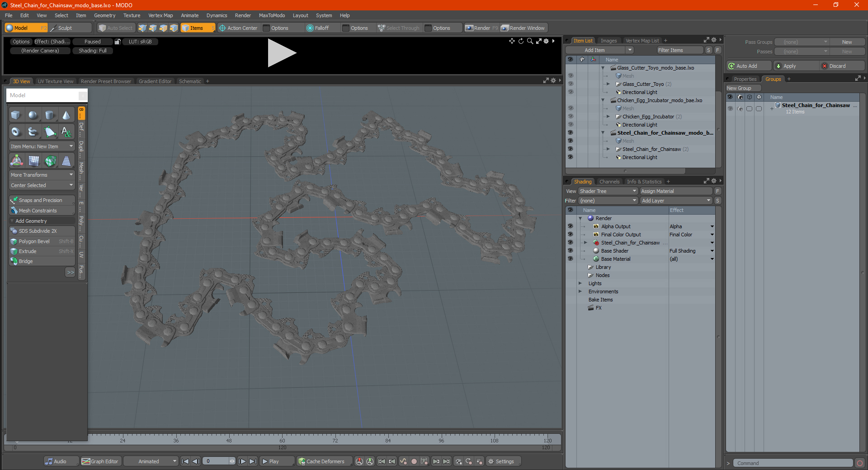Open the Graph Editor

100,461
